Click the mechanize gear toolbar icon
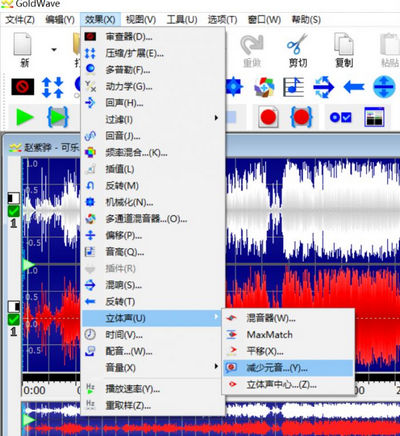Viewport: 400px width, 436px height. [234, 87]
